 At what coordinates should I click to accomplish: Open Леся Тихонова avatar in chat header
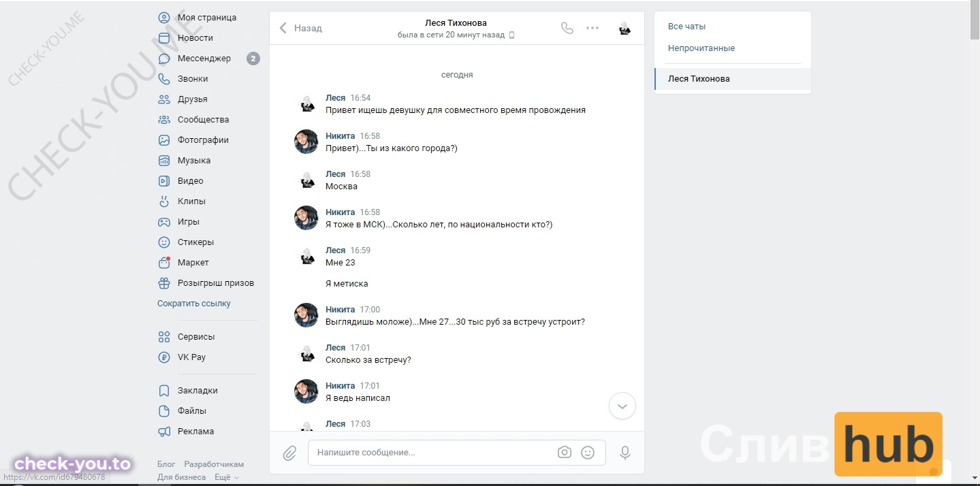click(x=625, y=28)
